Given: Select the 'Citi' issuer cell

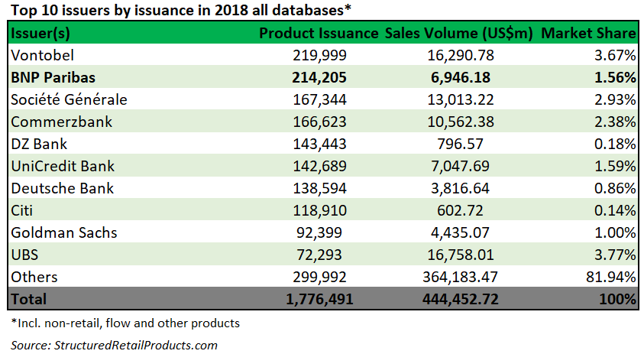Looking at the screenshot, I should coord(21,210).
